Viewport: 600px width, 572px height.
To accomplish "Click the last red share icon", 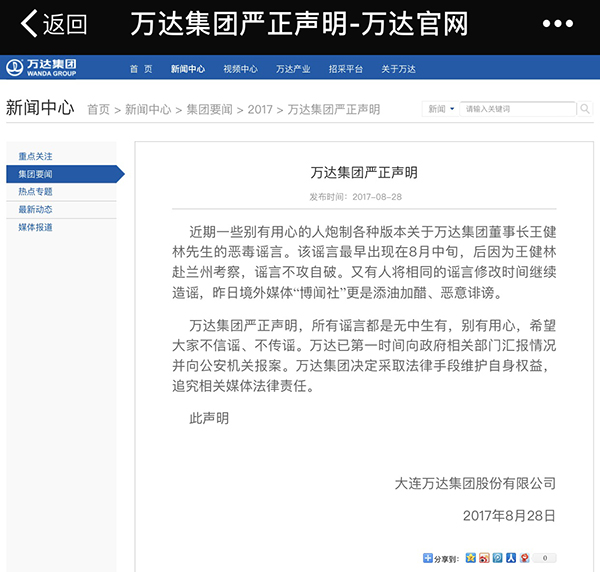I will coord(524,558).
